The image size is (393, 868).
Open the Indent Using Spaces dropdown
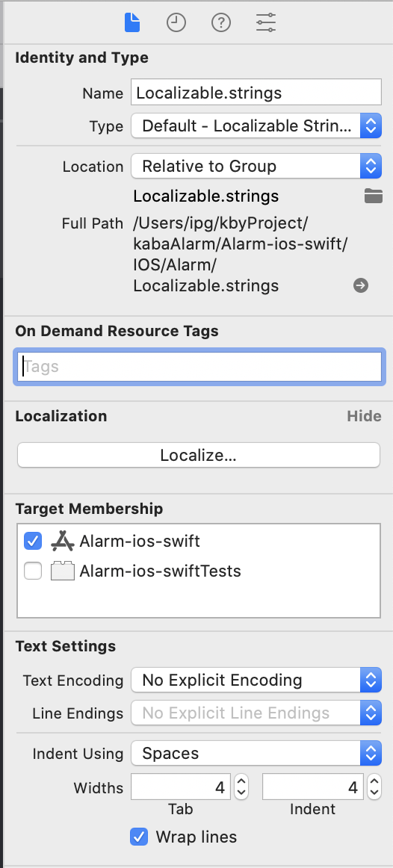[x=256, y=754]
